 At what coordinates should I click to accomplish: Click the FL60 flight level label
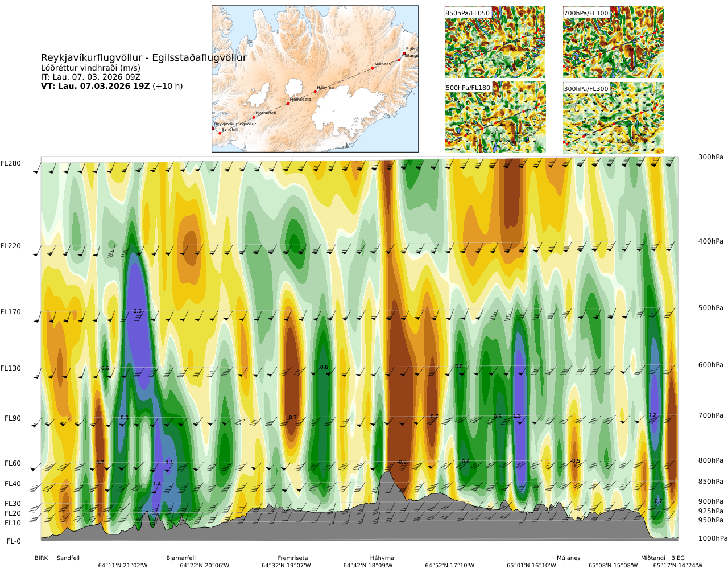click(x=13, y=464)
